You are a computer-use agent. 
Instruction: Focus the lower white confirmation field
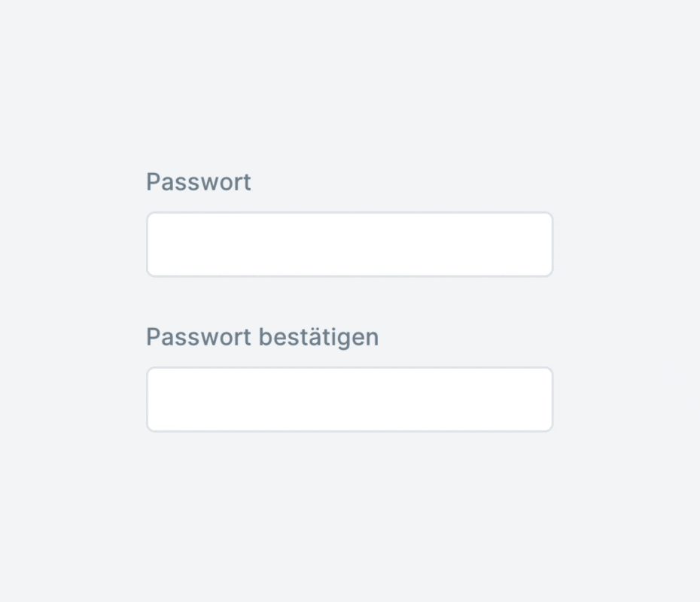tap(349, 399)
